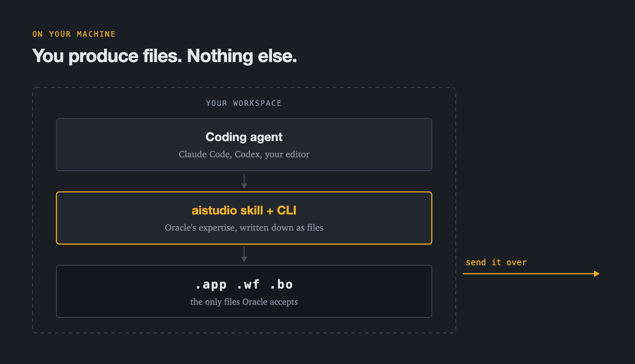
Task: Click "the only files Oracle accepts" text
Action: [244, 302]
